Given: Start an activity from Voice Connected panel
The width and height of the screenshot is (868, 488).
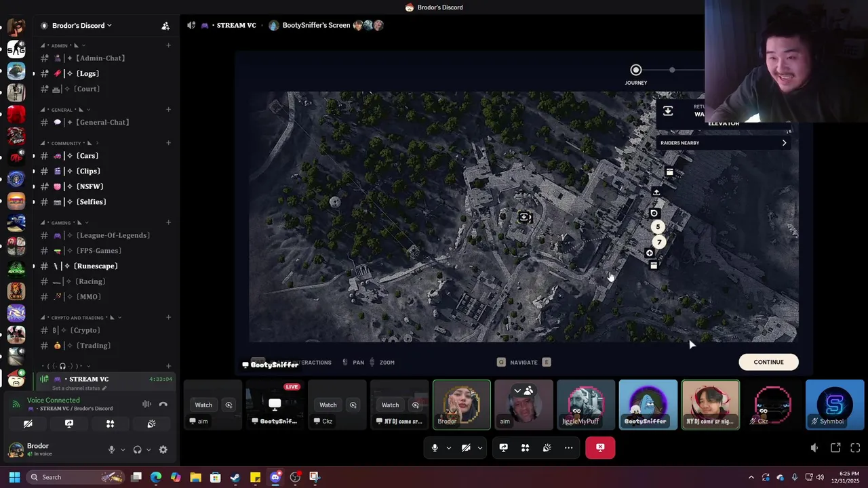Looking at the screenshot, I should [x=110, y=424].
